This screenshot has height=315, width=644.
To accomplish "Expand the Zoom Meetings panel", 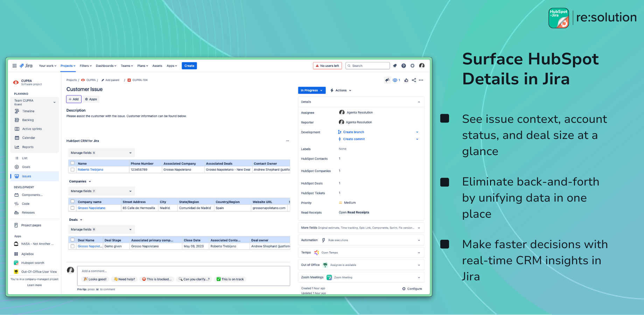I will pos(419,278).
